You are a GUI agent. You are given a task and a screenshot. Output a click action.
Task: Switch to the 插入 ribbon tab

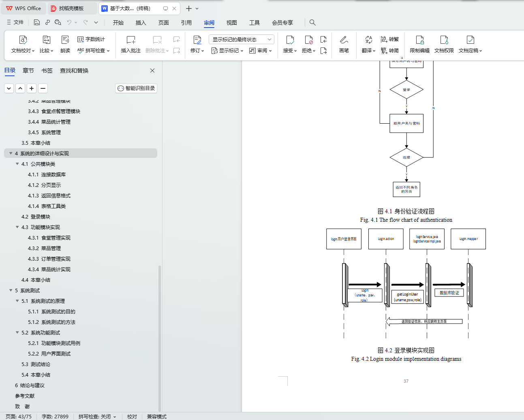(141, 23)
